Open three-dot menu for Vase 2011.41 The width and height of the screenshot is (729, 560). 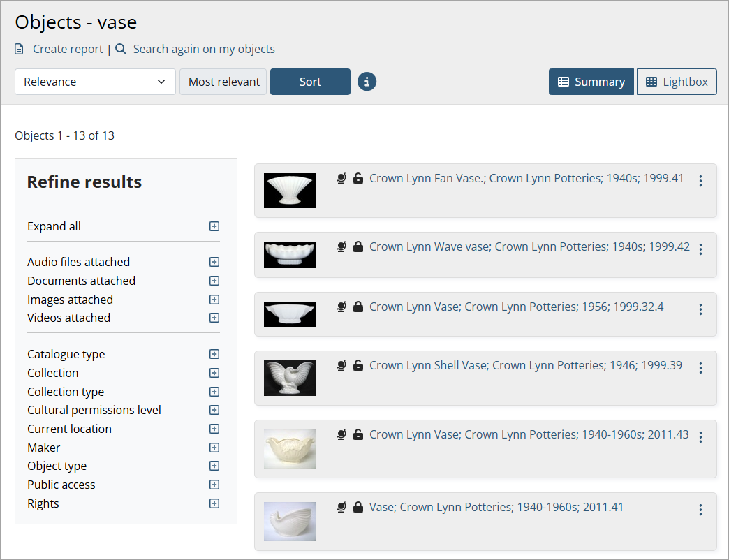700,510
